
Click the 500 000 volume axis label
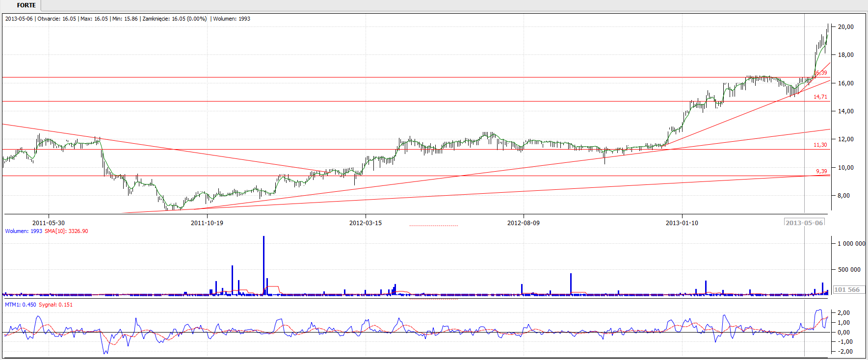849,270
